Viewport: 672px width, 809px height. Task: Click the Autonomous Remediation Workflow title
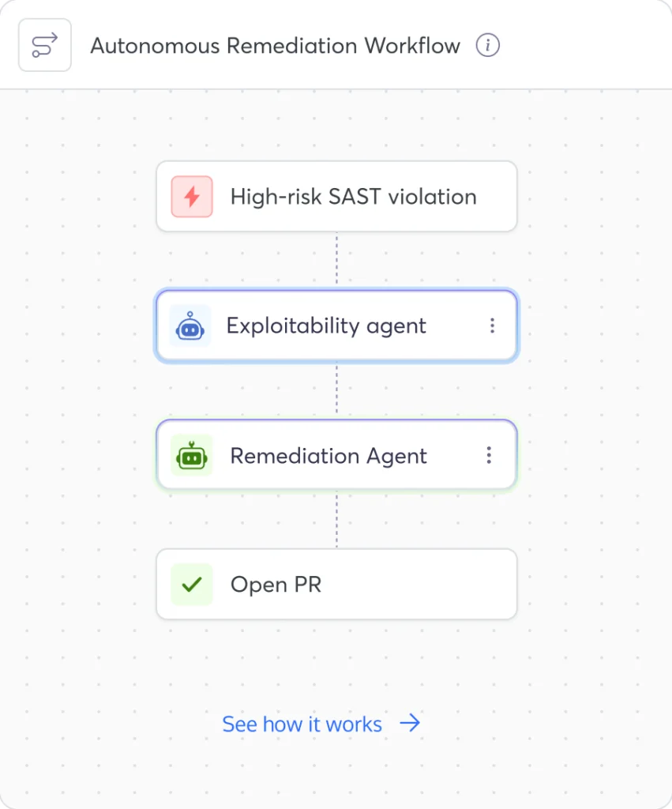click(x=276, y=45)
